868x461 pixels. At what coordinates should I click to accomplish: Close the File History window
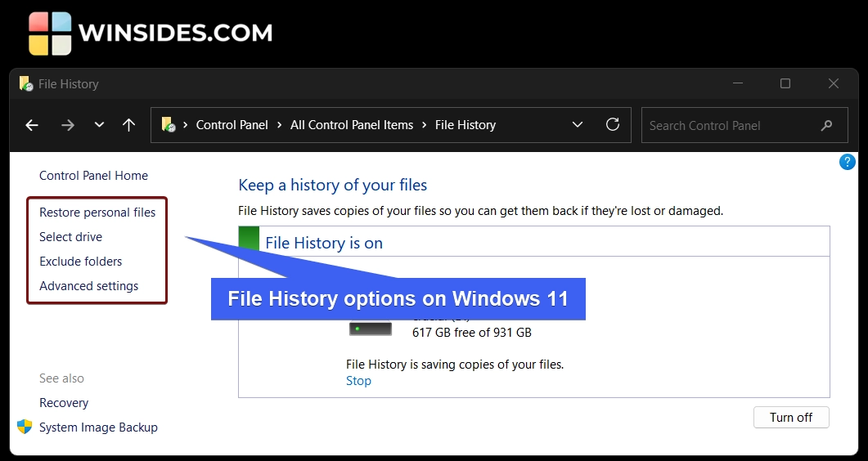tap(834, 83)
